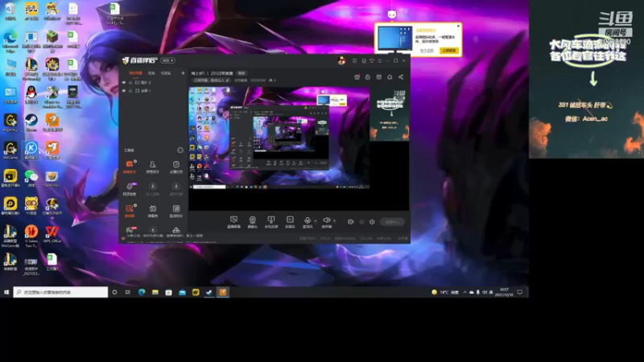The height and width of the screenshot is (362, 644).
Task: Click the start streaming button
Action: [392, 222]
